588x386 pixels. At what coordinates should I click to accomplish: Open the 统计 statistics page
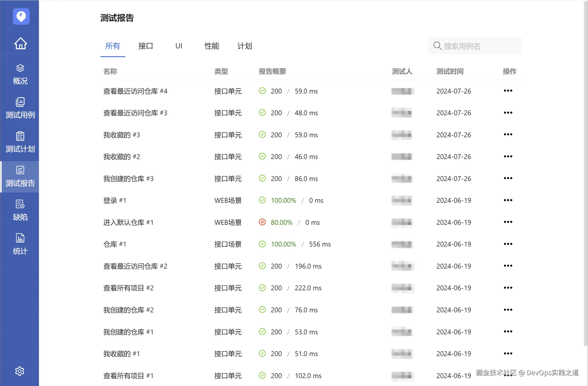pyautogui.click(x=20, y=244)
